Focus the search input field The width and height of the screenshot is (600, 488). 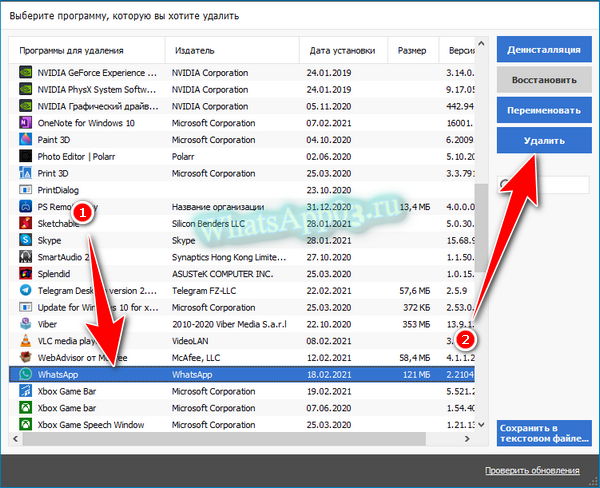point(544,185)
